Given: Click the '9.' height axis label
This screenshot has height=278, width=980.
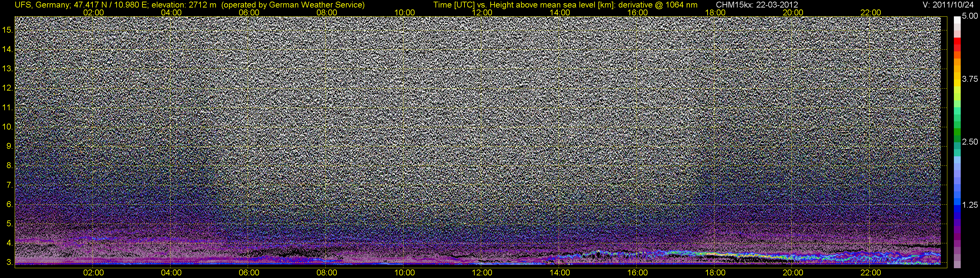Looking at the screenshot, I should click(x=9, y=146).
